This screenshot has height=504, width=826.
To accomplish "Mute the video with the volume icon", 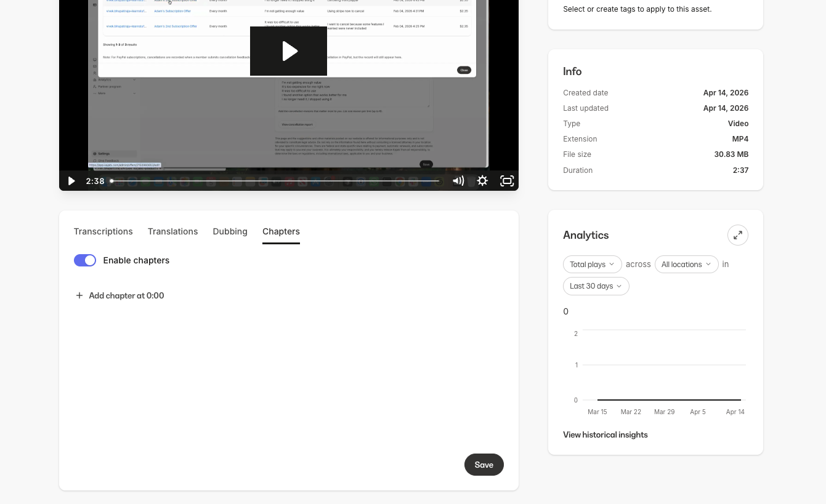I will coord(458,181).
